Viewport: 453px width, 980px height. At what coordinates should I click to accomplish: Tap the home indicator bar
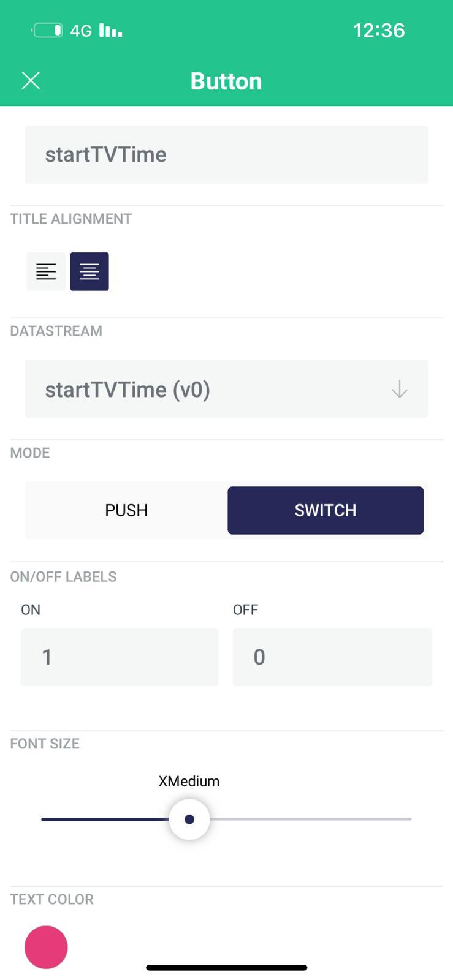pyautogui.click(x=226, y=968)
